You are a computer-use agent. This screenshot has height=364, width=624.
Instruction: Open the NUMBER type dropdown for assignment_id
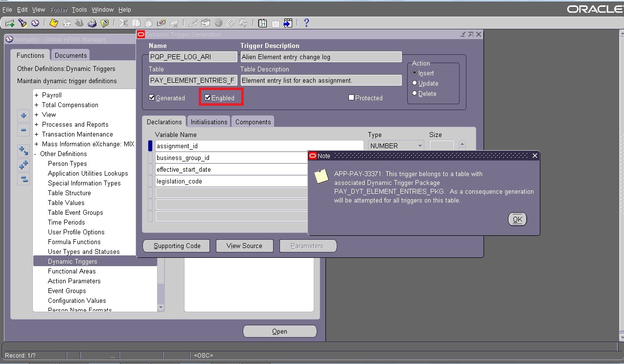[420, 145]
